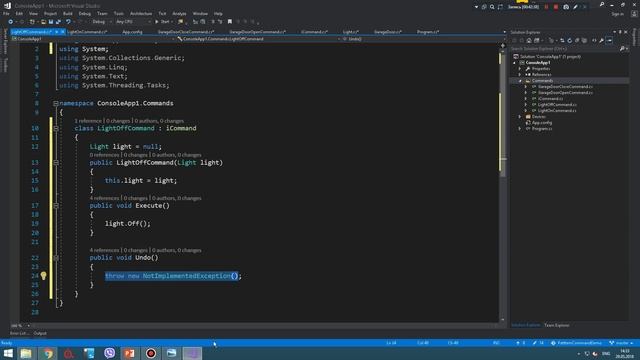Collapse the namespace ConsoleApp1.Commands code block
Screen dimensions: 640x360
point(56,103)
